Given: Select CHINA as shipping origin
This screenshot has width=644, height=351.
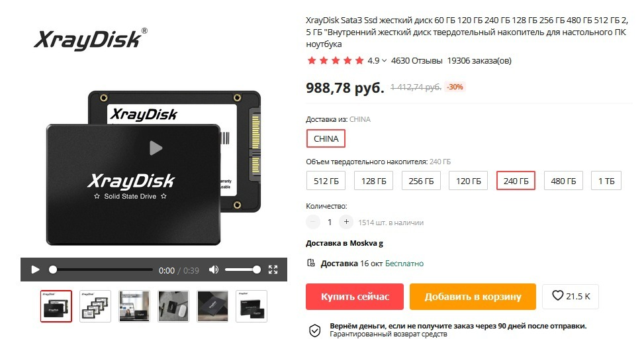Looking at the screenshot, I should [326, 138].
